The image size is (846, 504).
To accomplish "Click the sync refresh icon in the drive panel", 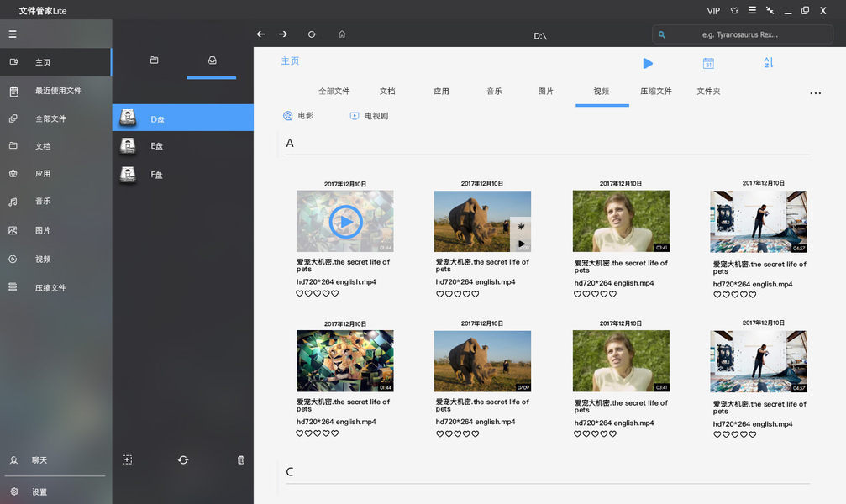I will point(183,459).
